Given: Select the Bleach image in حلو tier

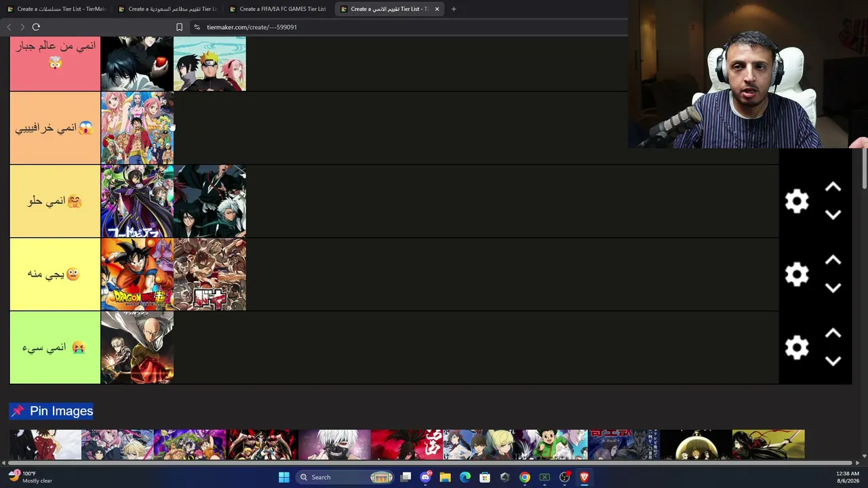Looking at the screenshot, I should point(210,201).
